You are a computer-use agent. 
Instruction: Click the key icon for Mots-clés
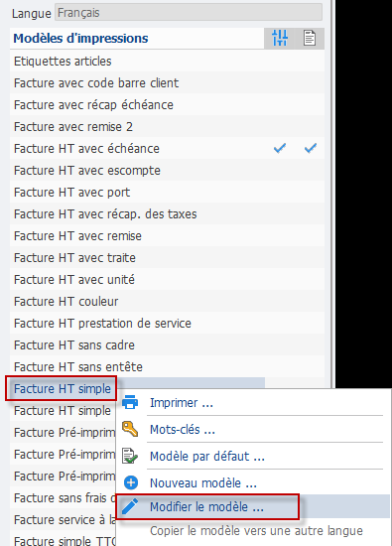[130, 429]
